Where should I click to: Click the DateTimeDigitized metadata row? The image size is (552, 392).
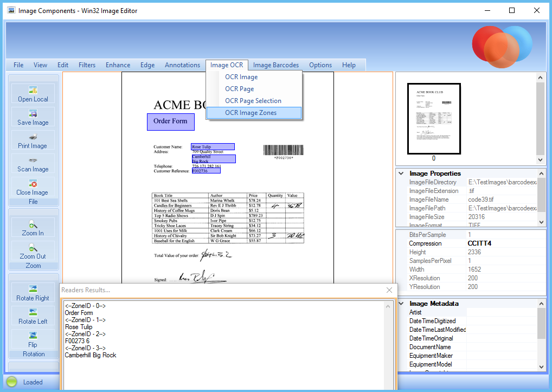coord(472,321)
